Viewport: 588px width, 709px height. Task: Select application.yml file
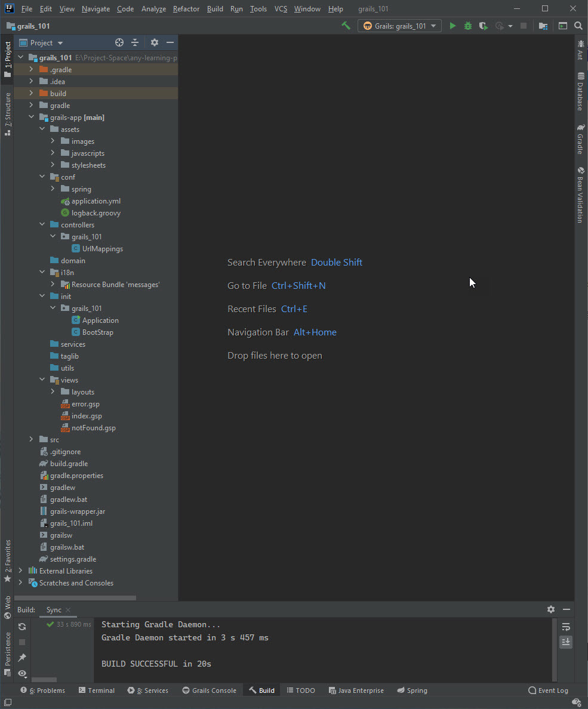[96, 201]
